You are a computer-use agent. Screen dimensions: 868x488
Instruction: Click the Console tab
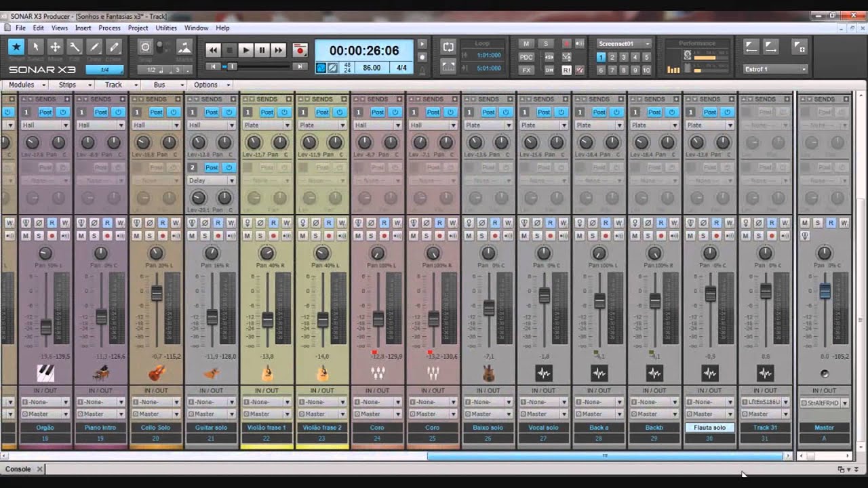coord(19,469)
